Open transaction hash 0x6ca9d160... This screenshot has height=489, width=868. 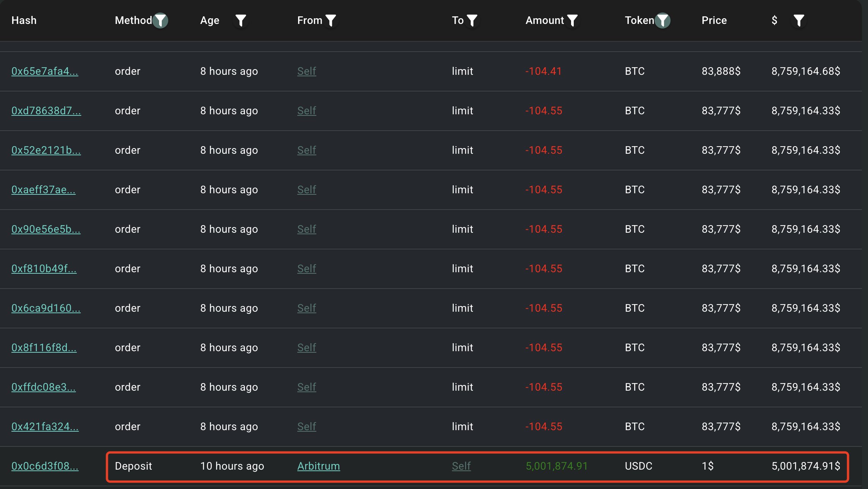point(46,308)
